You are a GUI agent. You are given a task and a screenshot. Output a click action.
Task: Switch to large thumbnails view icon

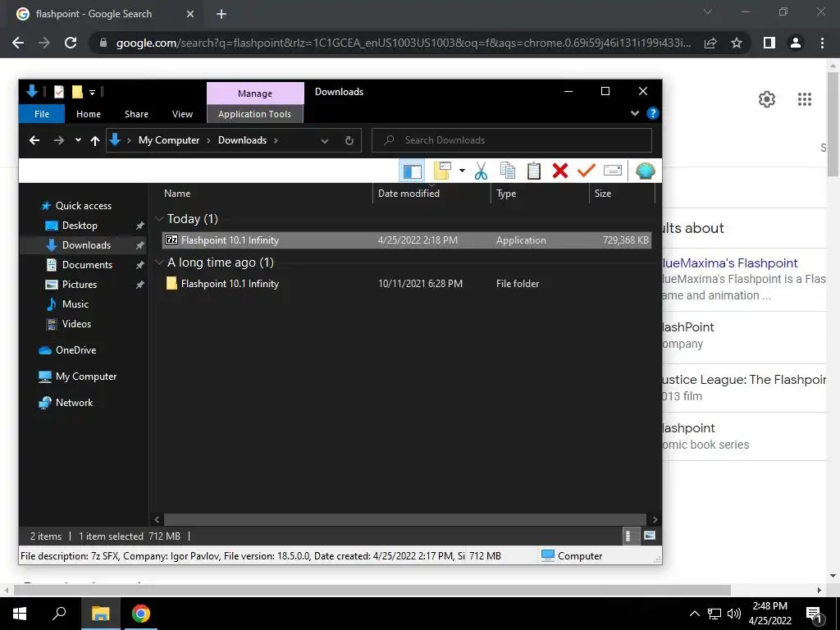click(650, 536)
